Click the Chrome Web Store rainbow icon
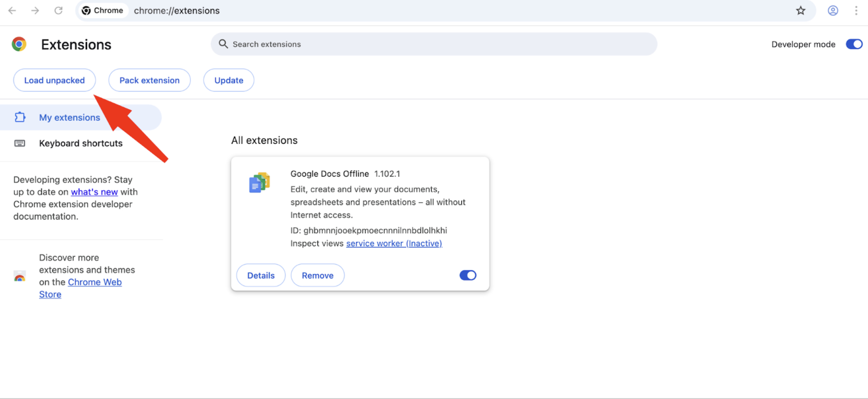This screenshot has height=399, width=868. [20, 276]
